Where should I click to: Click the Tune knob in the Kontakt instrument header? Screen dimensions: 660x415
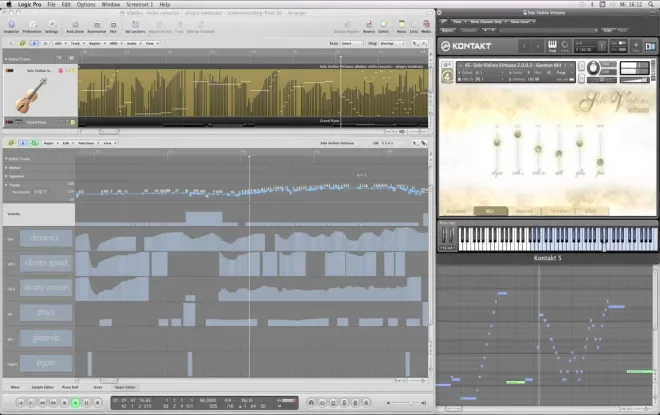point(593,67)
